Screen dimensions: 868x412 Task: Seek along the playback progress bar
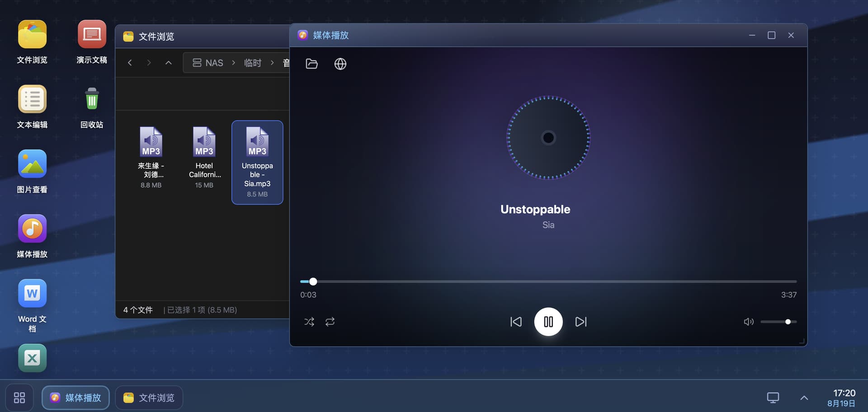point(548,281)
